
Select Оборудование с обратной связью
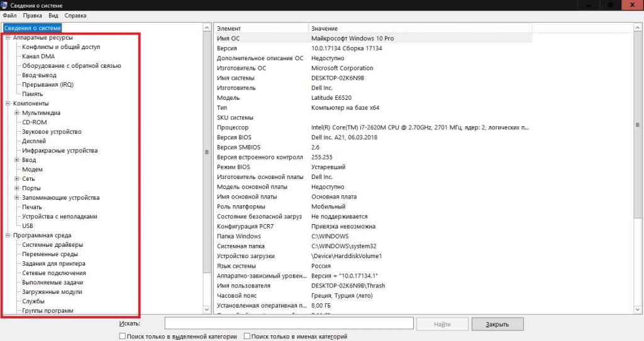click(72, 66)
